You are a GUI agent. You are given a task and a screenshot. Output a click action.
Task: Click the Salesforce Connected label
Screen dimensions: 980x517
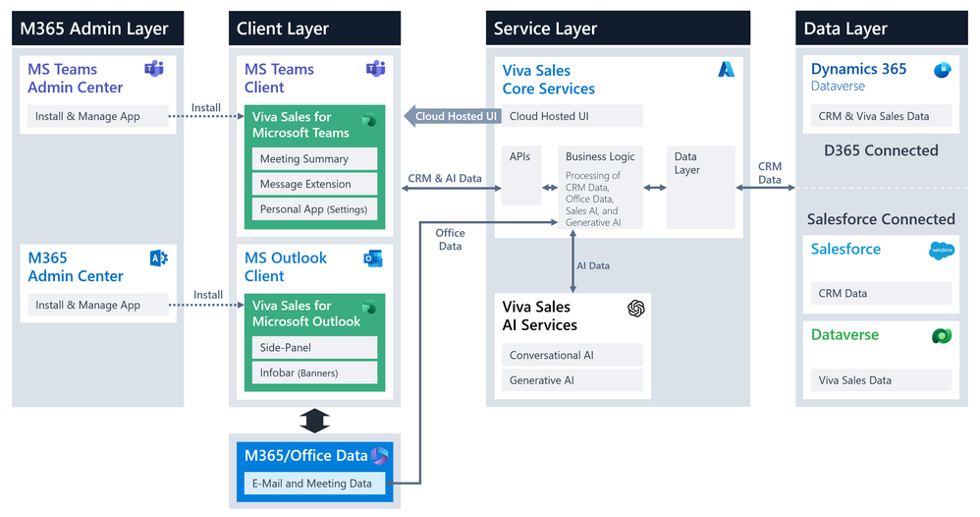(x=881, y=219)
